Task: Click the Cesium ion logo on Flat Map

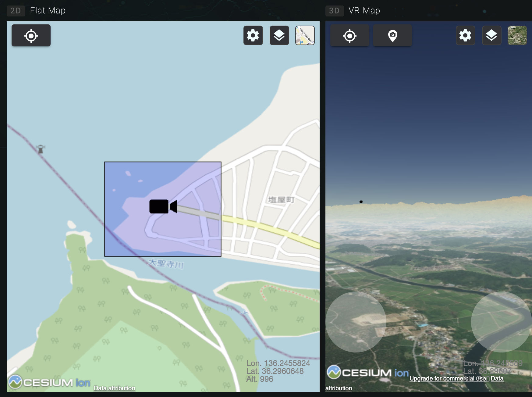Action: pos(49,382)
